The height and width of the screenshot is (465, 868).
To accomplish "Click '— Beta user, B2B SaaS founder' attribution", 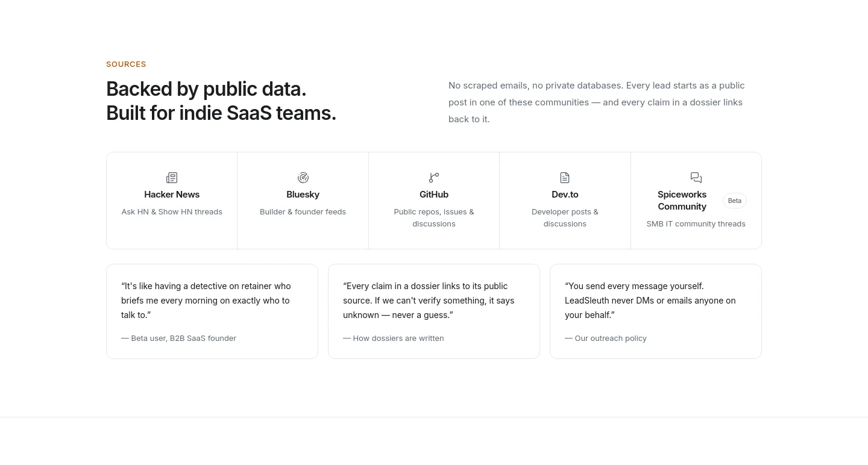I will click(x=178, y=339).
